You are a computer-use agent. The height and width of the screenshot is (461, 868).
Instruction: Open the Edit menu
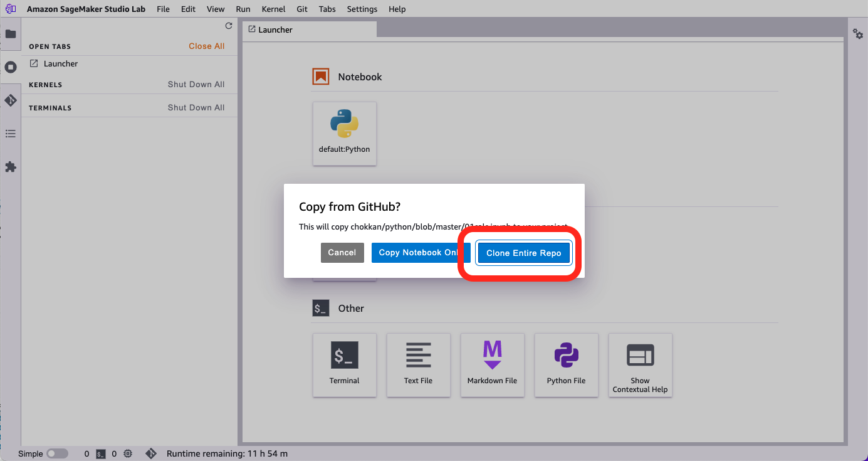tap(188, 9)
